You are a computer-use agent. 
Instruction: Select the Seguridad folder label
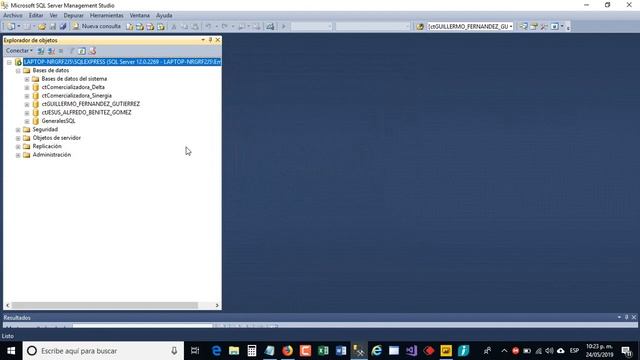[x=45, y=129]
